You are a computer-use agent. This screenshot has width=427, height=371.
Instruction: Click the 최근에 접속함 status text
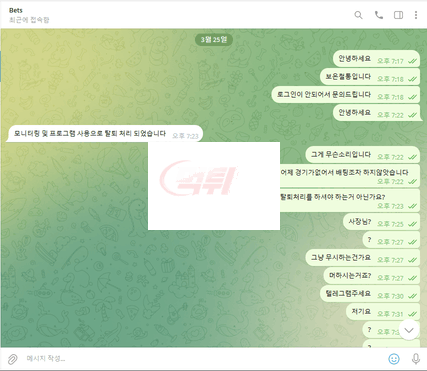click(29, 20)
